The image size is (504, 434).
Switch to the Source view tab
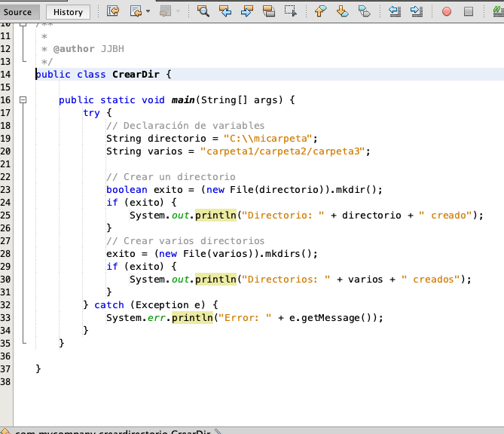[19, 12]
